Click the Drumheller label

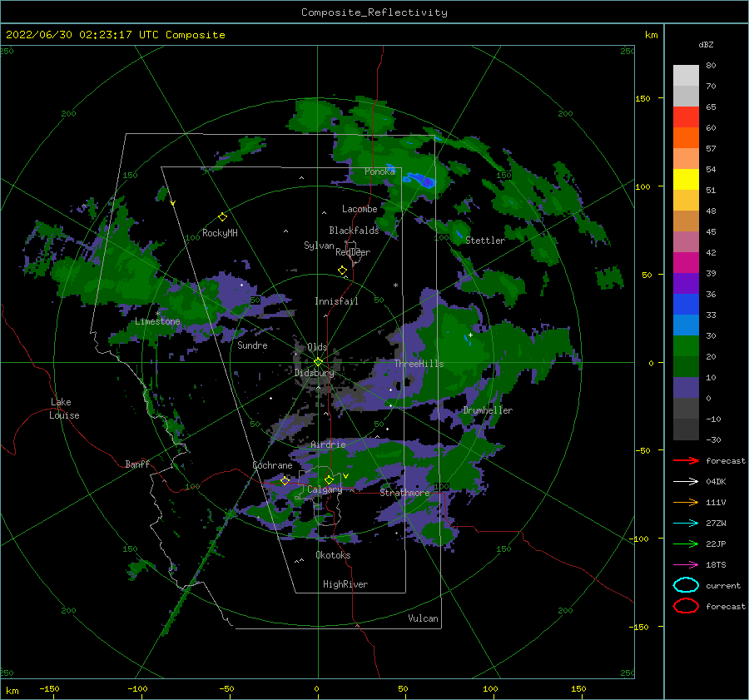click(x=488, y=410)
